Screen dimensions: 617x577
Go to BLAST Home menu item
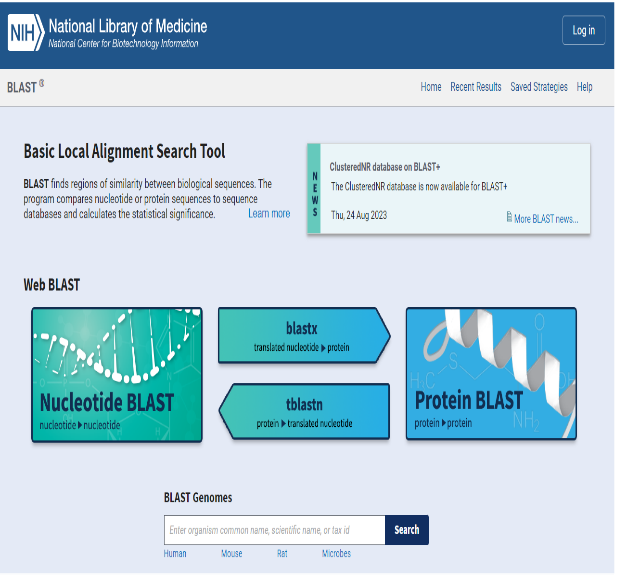point(430,87)
